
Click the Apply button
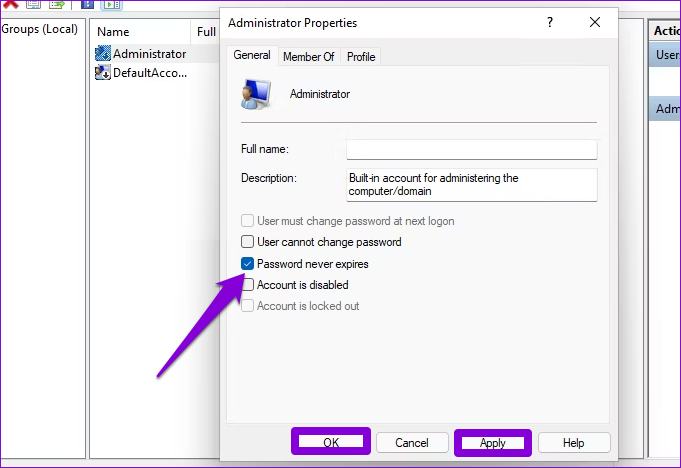point(493,443)
